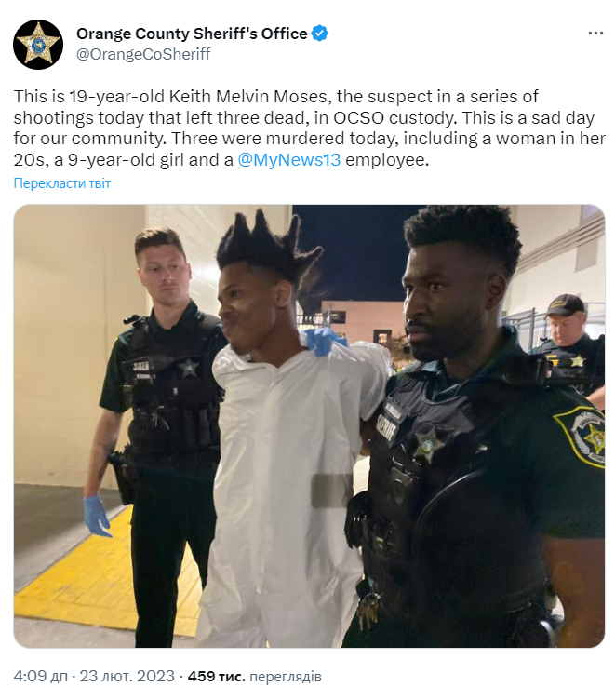
Task: Click the tweet line starting 'shootings today'
Action: (x=304, y=118)
